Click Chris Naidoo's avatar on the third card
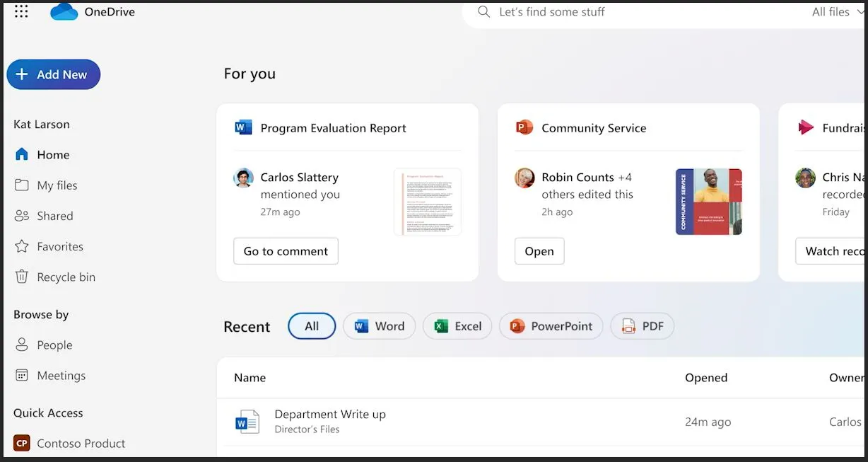868x462 pixels. coord(805,178)
